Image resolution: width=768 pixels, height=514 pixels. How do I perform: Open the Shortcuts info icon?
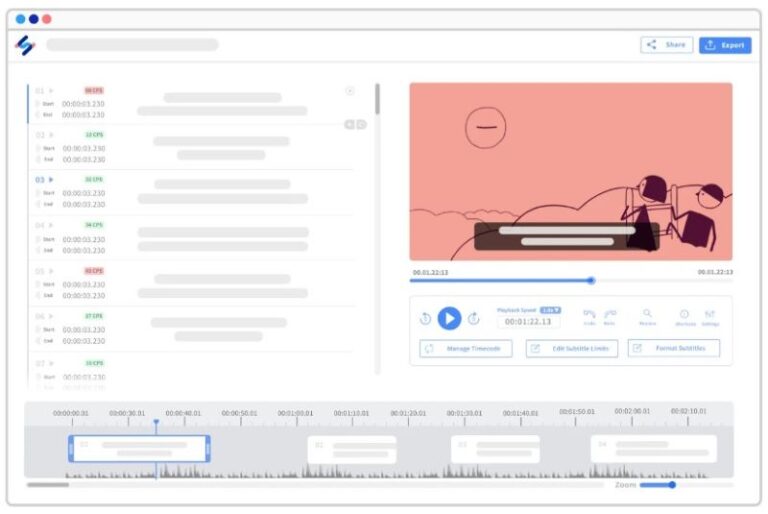[x=685, y=314]
